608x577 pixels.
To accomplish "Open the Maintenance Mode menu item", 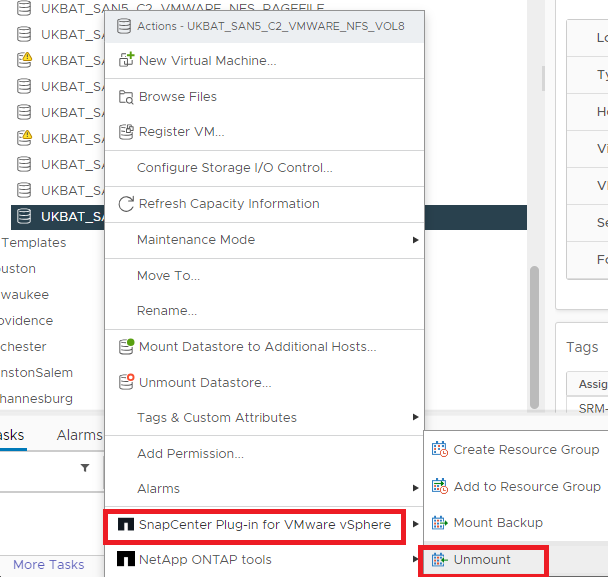I will 264,240.
